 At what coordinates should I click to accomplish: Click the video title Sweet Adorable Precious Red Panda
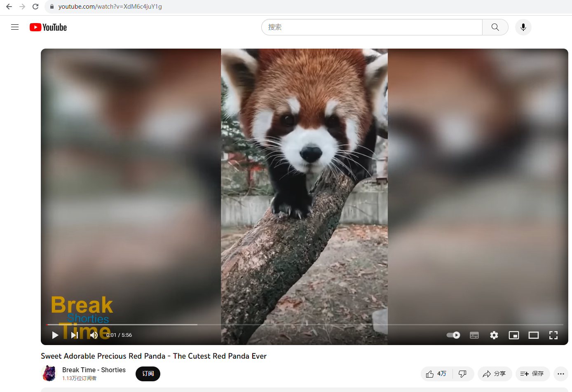click(x=154, y=356)
